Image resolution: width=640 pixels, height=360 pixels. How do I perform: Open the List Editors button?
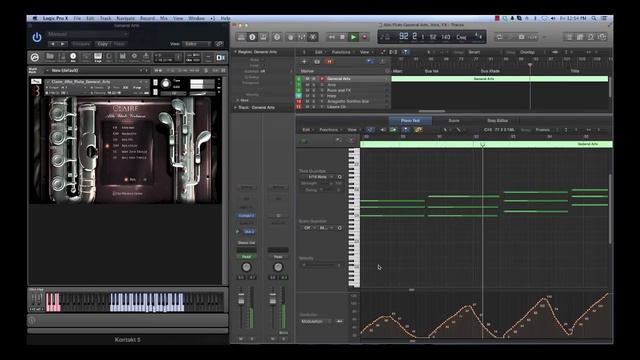tap(569, 37)
